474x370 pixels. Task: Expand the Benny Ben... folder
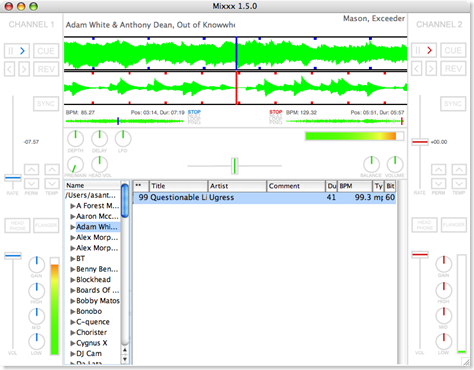tap(72, 269)
